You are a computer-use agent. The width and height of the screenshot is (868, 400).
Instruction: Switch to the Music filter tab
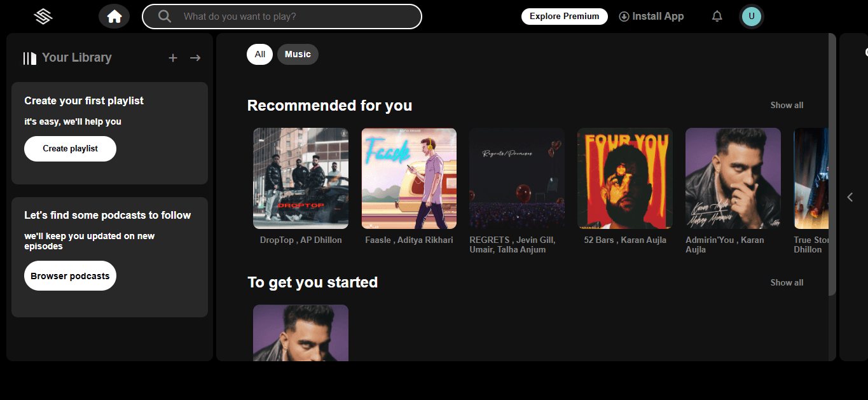(298, 54)
